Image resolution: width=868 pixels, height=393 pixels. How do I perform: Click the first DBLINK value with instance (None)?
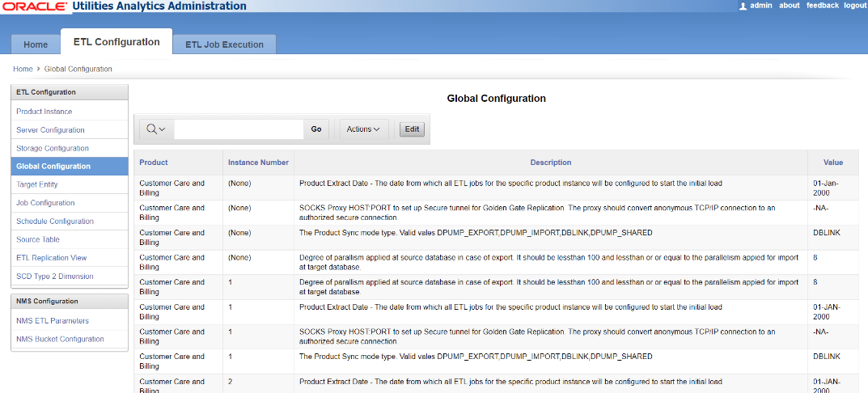pyautogui.click(x=827, y=233)
